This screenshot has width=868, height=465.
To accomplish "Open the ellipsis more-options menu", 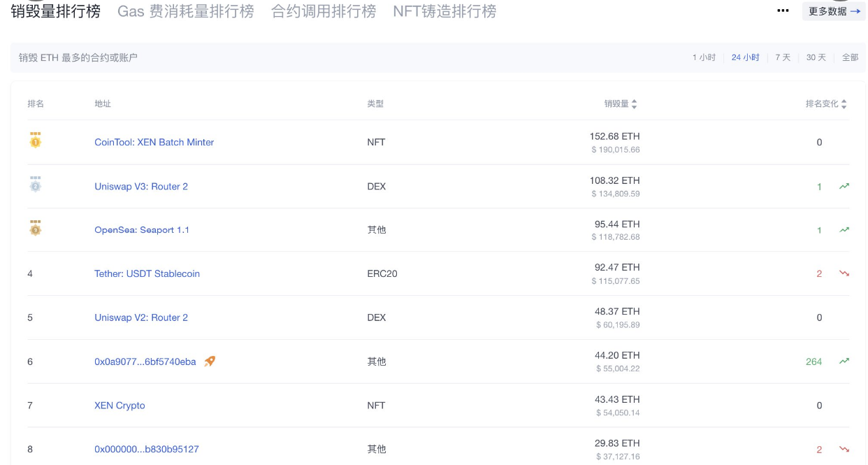I will pos(783,10).
